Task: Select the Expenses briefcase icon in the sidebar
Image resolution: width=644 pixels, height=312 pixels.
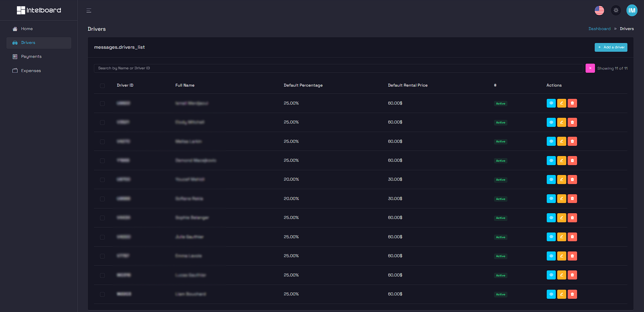Action: pos(15,71)
